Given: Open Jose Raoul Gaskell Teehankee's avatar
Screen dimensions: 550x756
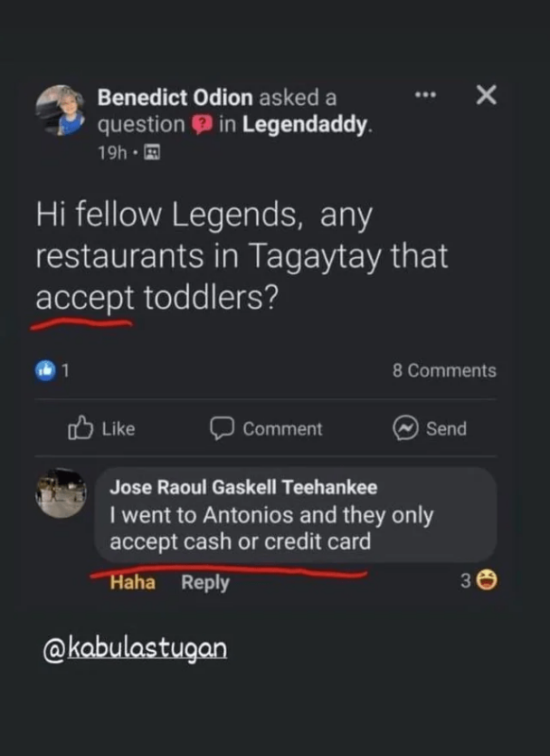Looking at the screenshot, I should coord(61,493).
